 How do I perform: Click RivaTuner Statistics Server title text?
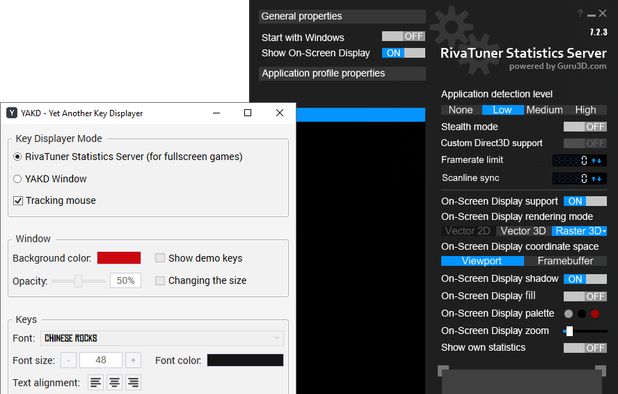tap(523, 53)
